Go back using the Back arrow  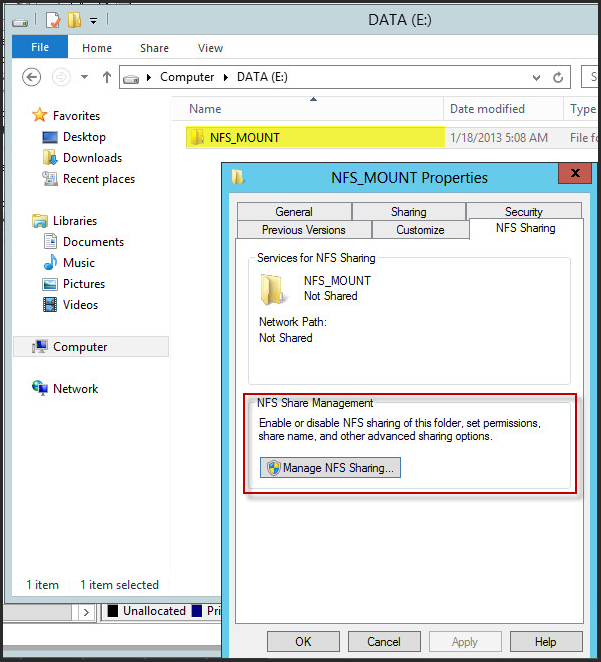click(x=31, y=77)
